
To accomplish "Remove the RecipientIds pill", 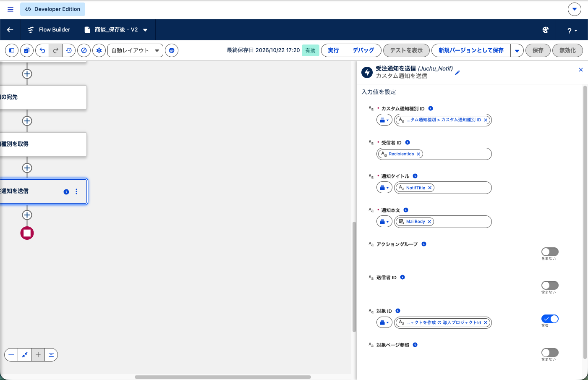I will tap(418, 154).
